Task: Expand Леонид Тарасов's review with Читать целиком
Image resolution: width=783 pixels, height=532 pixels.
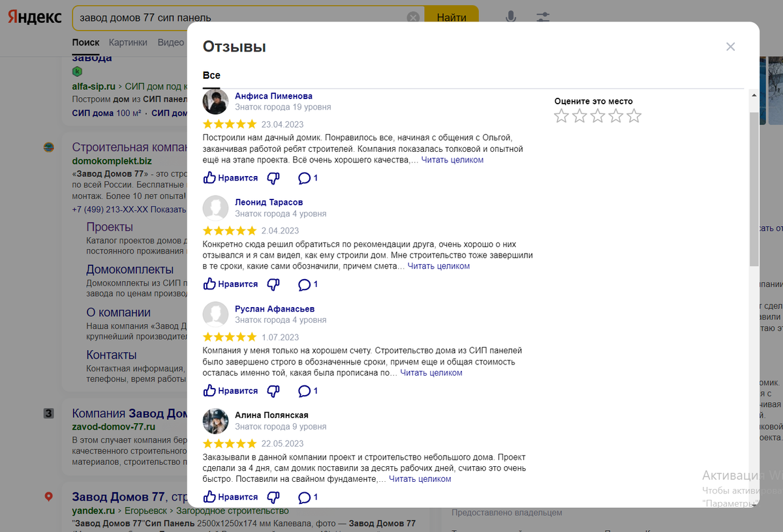Action: tap(438, 266)
